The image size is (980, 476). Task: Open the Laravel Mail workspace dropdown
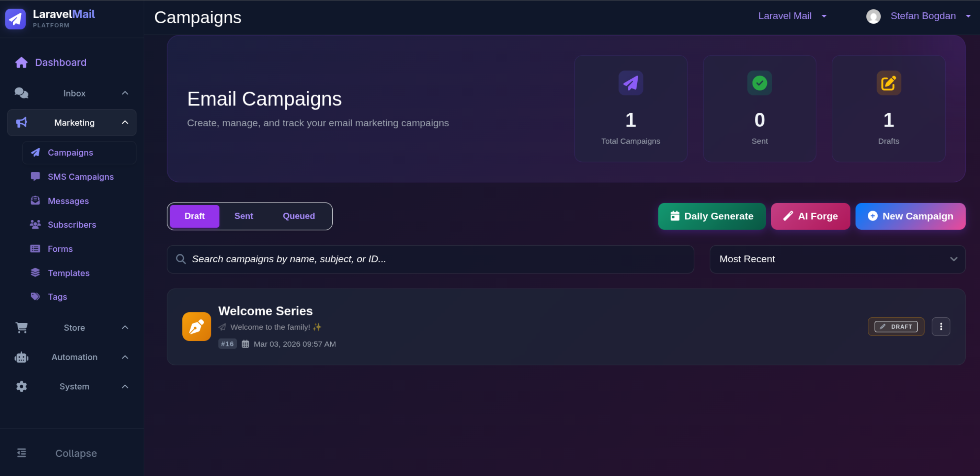(793, 15)
